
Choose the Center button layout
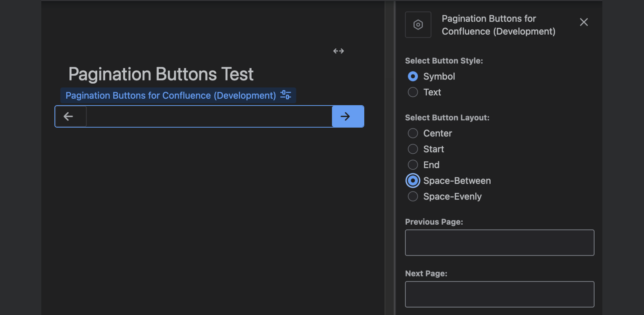(413, 133)
